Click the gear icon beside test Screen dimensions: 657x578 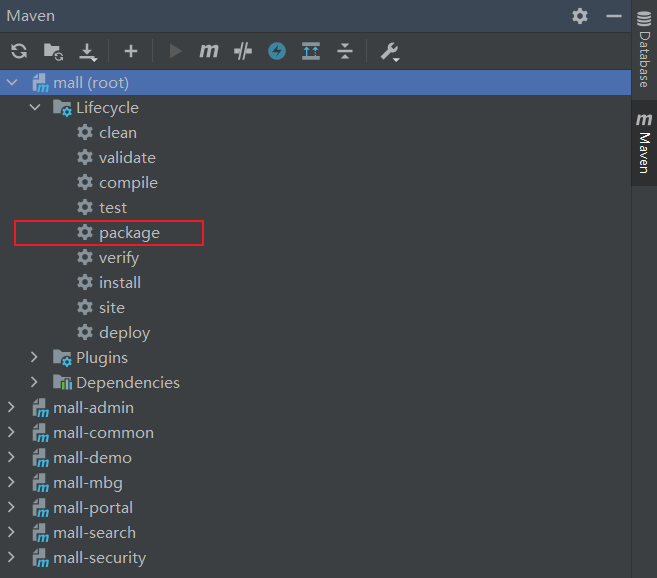tap(85, 207)
